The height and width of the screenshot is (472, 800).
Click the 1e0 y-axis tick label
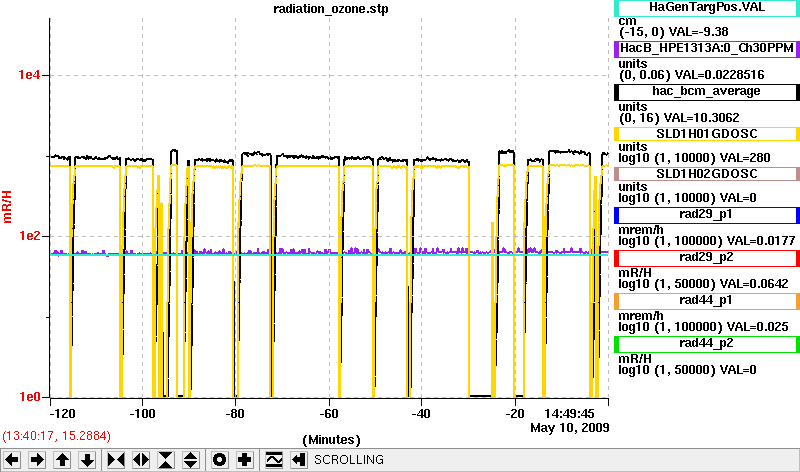(29, 397)
